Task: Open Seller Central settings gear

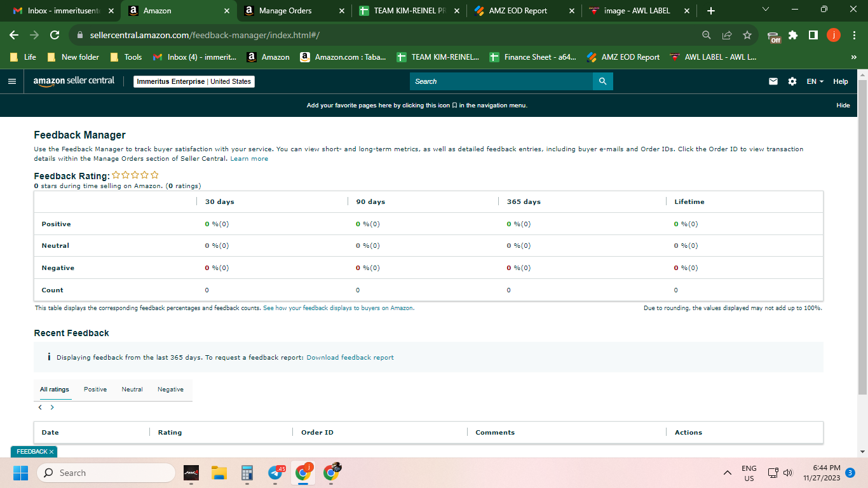Action: point(792,81)
